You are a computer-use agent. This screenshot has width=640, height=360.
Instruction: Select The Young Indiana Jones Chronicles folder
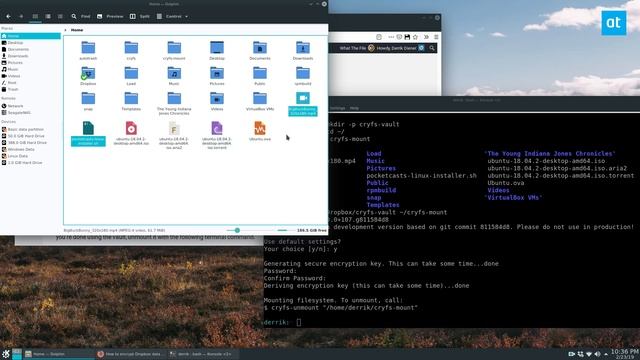coord(174,98)
